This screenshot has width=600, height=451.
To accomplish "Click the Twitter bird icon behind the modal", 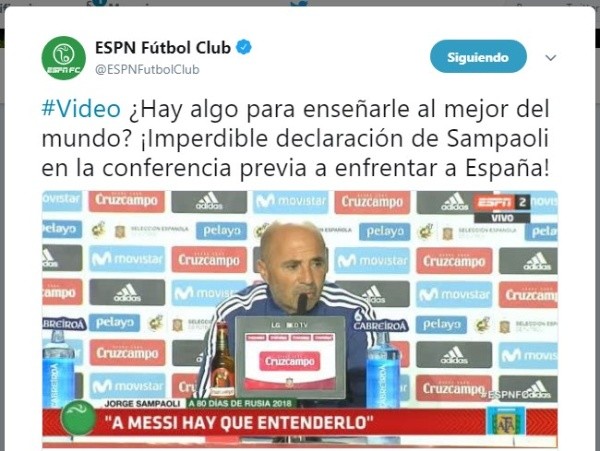I will 299,4.
